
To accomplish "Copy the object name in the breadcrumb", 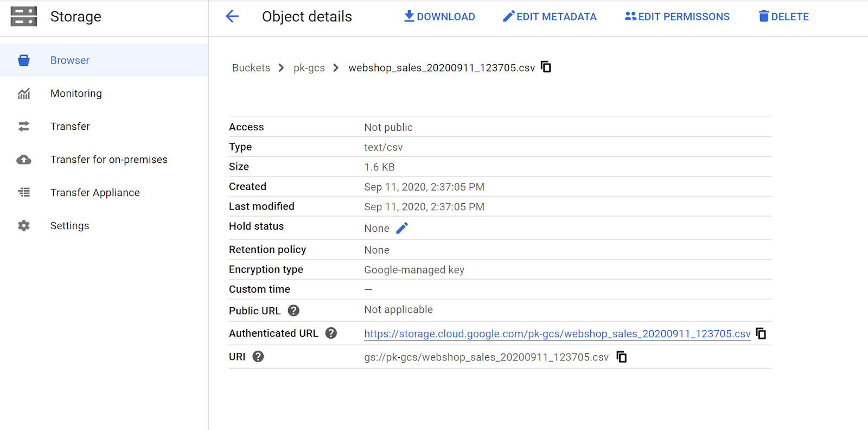I will click(546, 67).
